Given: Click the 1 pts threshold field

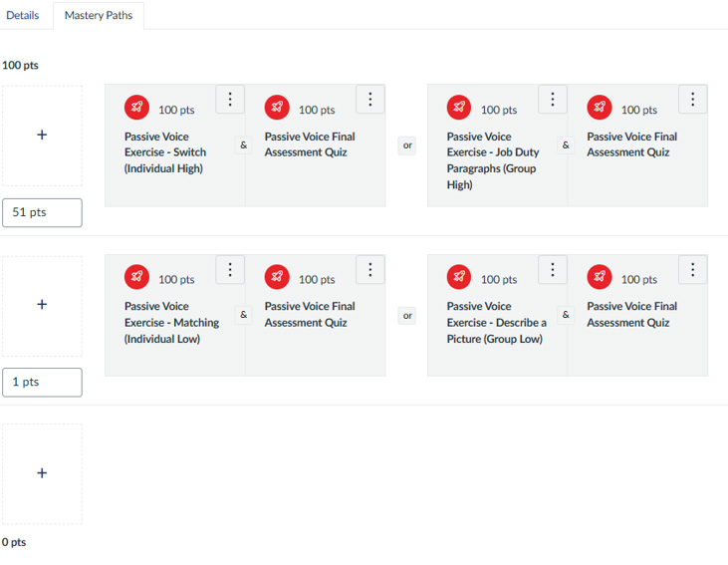Looking at the screenshot, I should tap(42, 383).
